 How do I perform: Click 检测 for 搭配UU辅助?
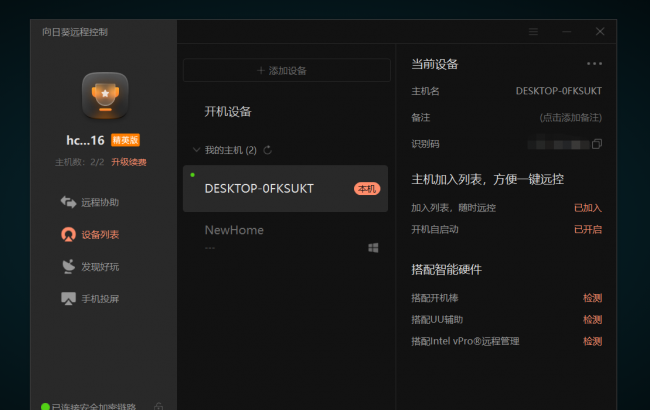592,320
